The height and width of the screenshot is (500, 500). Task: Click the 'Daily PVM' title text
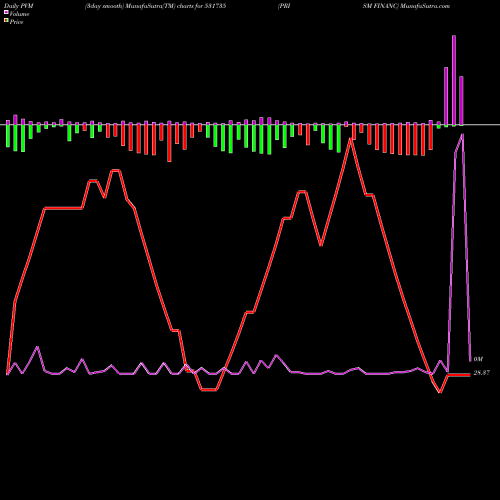tap(19, 6)
